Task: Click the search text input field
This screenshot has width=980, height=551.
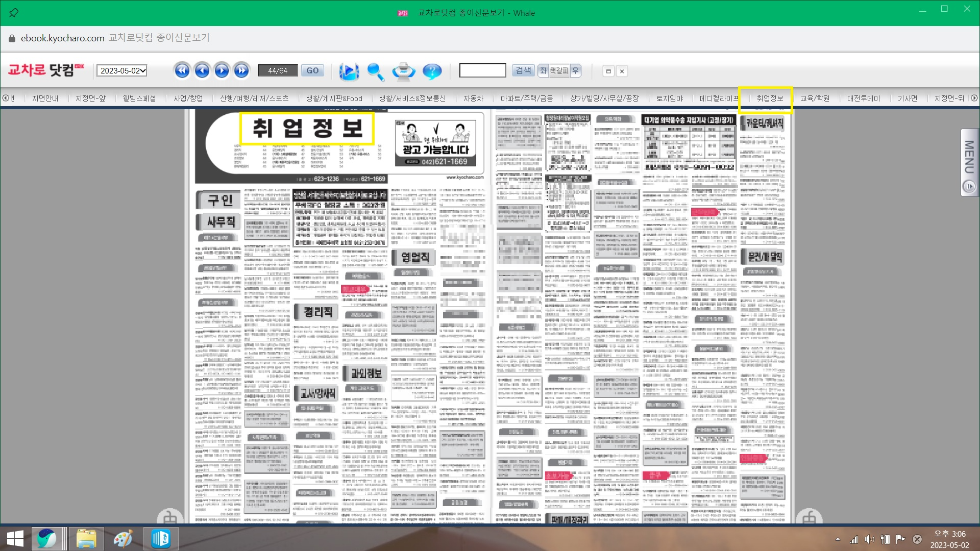Action: [x=482, y=70]
